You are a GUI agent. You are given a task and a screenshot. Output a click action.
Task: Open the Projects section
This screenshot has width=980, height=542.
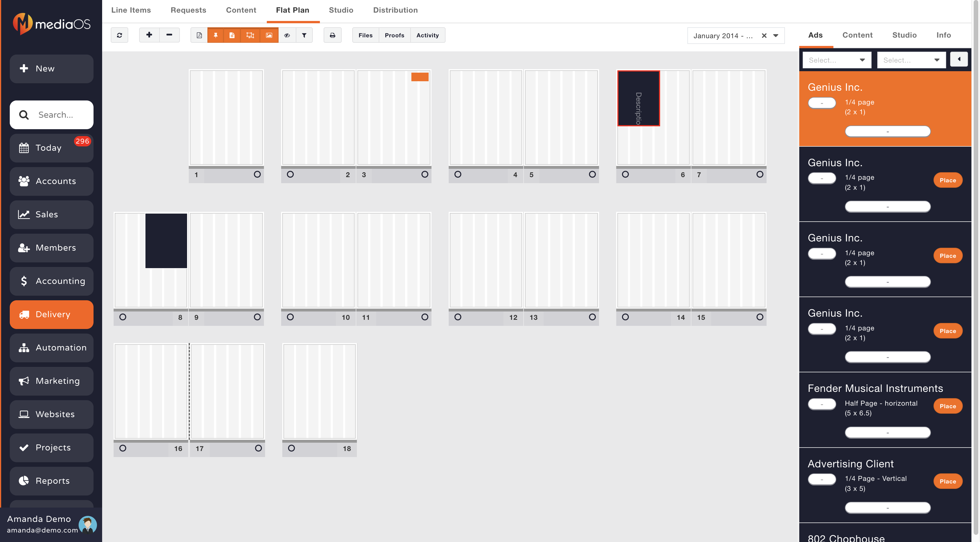coord(51,448)
